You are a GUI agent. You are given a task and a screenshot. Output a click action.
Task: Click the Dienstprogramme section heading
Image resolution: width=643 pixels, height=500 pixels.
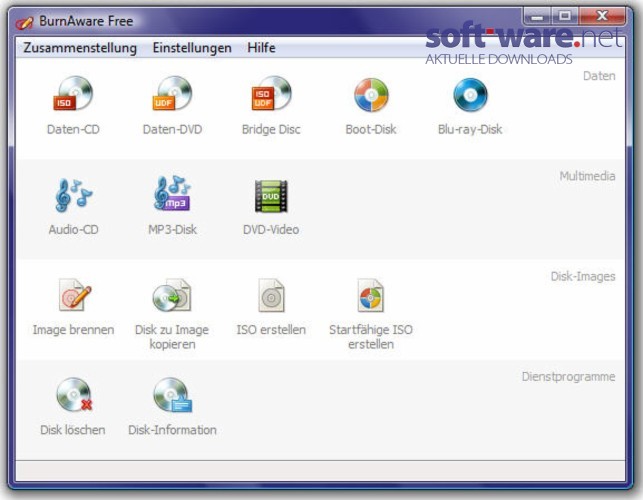pyautogui.click(x=568, y=377)
